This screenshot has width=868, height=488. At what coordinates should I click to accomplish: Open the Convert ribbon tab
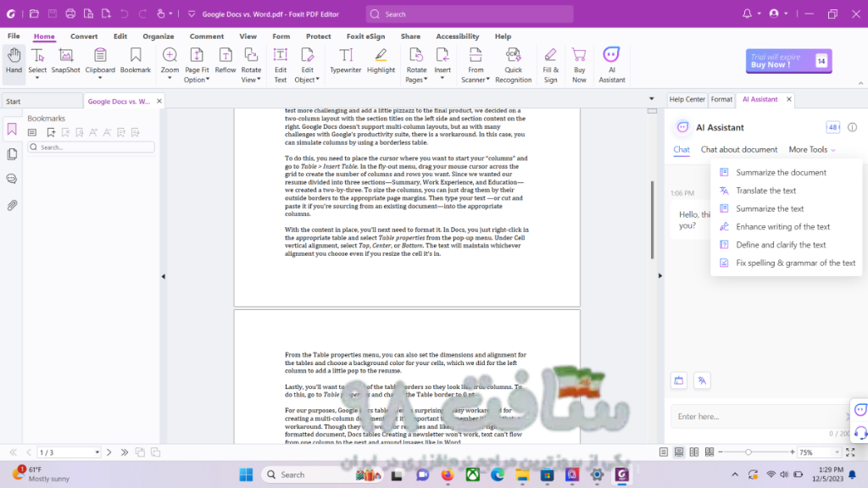[x=84, y=36]
